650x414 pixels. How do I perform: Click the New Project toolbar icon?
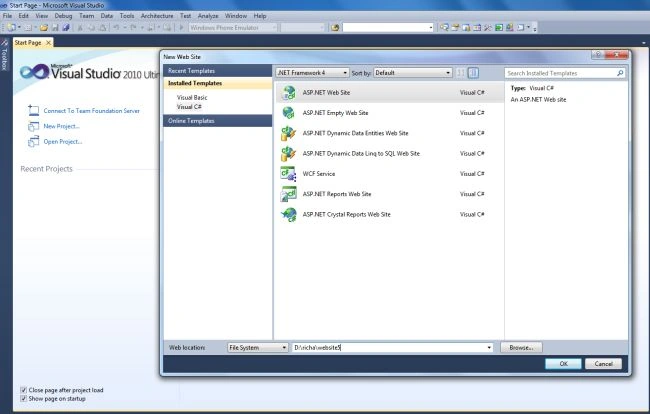click(11, 28)
